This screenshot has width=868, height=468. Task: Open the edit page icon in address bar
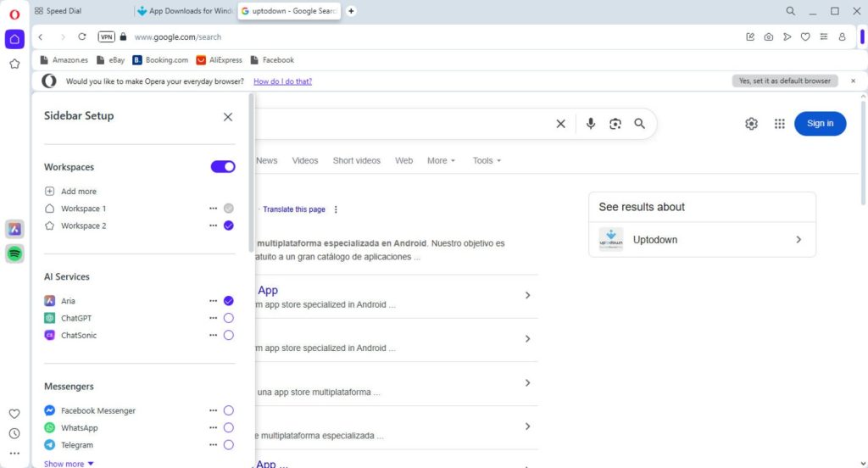coord(750,37)
